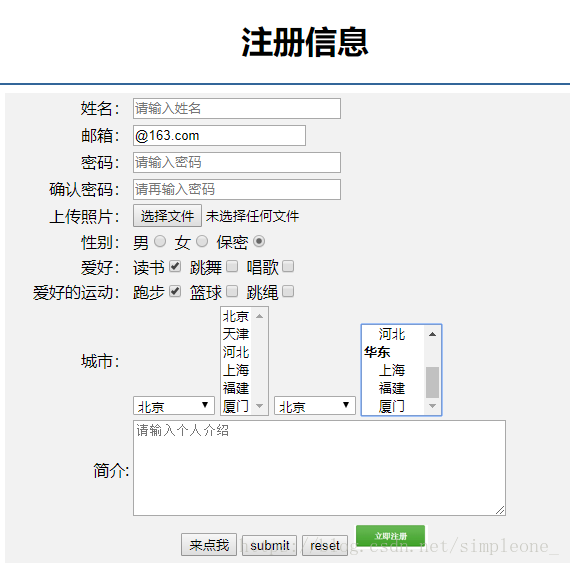Screen dimensions: 570x566
Task: Click the 来点我 button
Action: pos(209,545)
